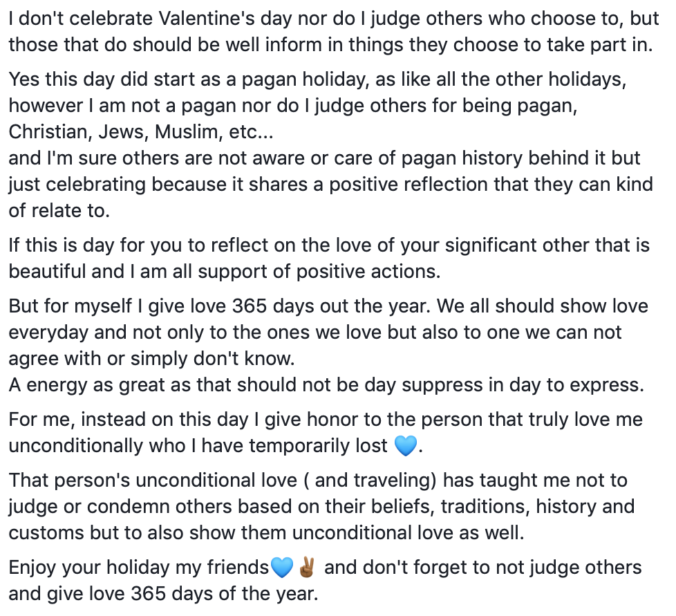The height and width of the screenshot is (616, 676).
Task: Click the phrase 'of relate to.'
Action: [59, 211]
